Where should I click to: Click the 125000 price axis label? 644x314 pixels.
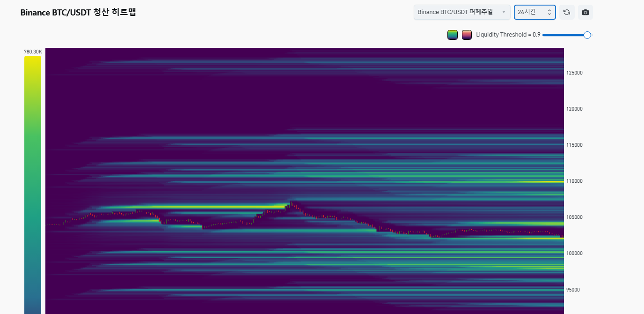(x=574, y=73)
